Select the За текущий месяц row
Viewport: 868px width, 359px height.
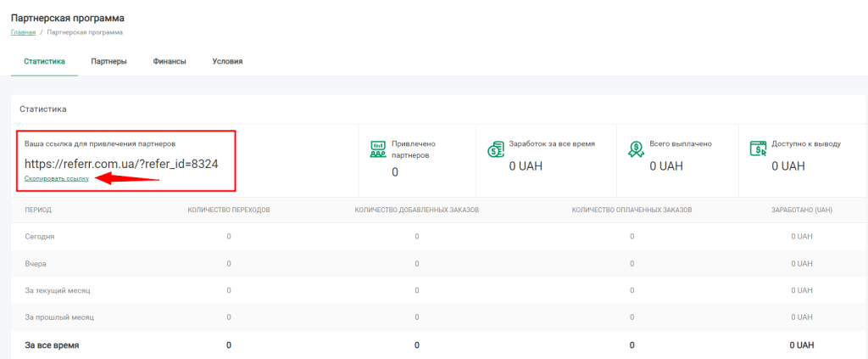58,290
